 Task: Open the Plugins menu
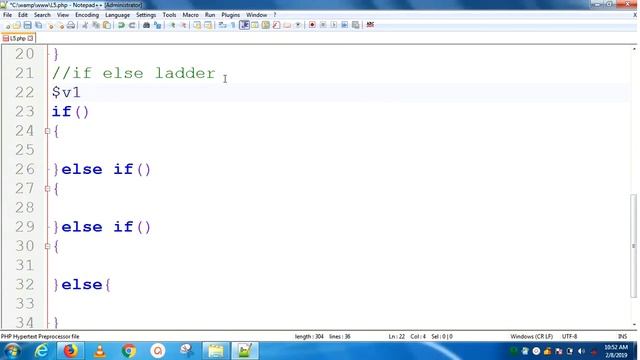coord(231,15)
